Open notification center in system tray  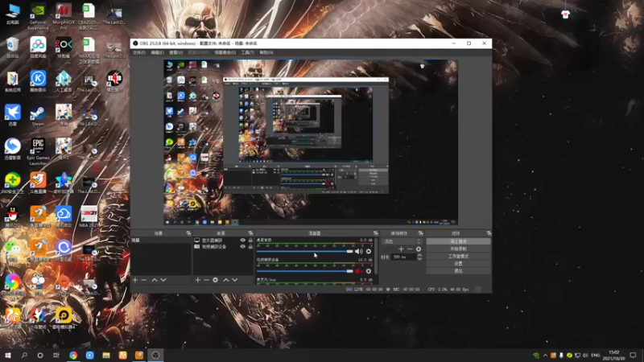coord(633,356)
